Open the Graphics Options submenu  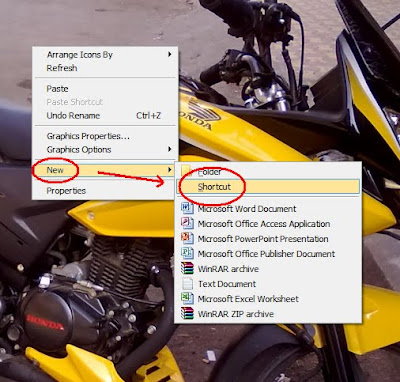pos(105,150)
